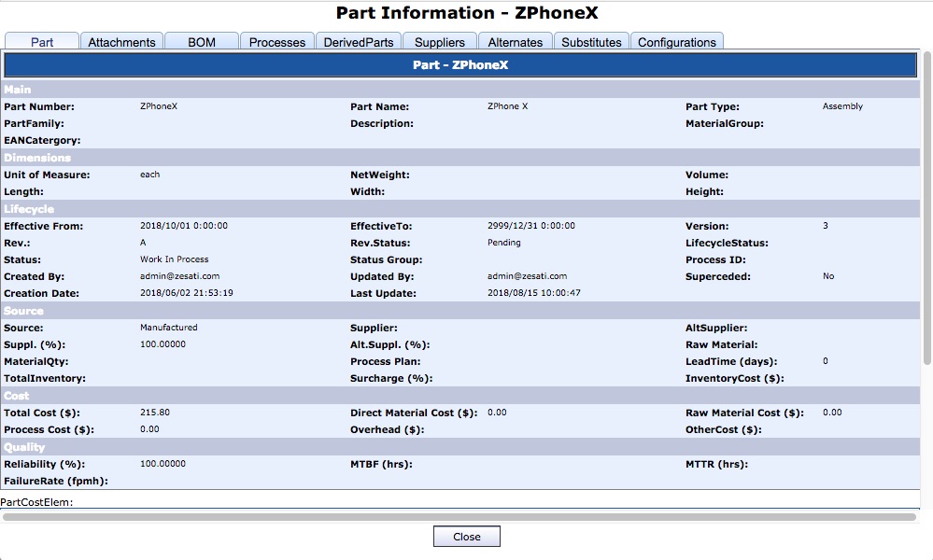Switch to the Attachments tab

pos(121,41)
